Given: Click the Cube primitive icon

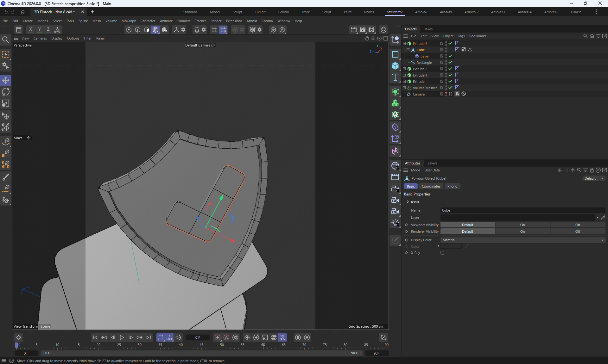Looking at the screenshot, I should click(x=395, y=66).
